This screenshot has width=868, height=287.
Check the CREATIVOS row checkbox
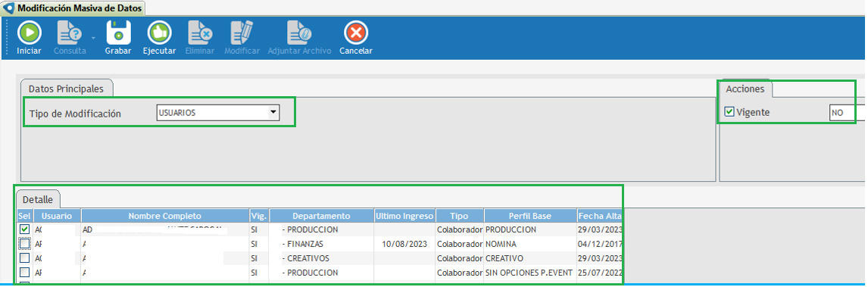coord(25,257)
